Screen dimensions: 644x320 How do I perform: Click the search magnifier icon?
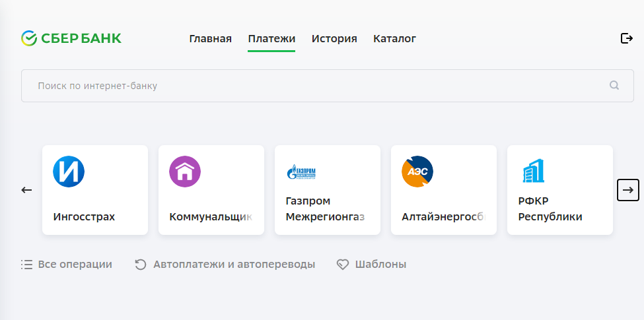(x=614, y=85)
